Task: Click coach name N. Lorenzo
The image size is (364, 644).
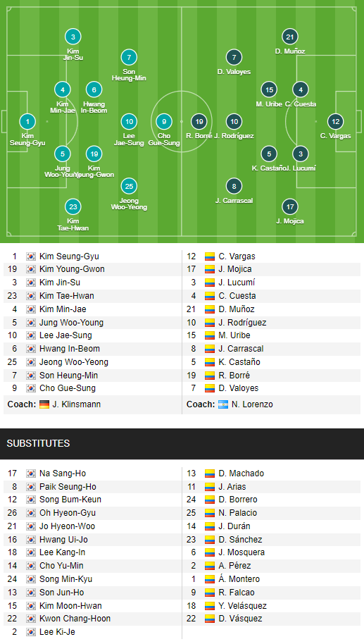Action: [252, 404]
